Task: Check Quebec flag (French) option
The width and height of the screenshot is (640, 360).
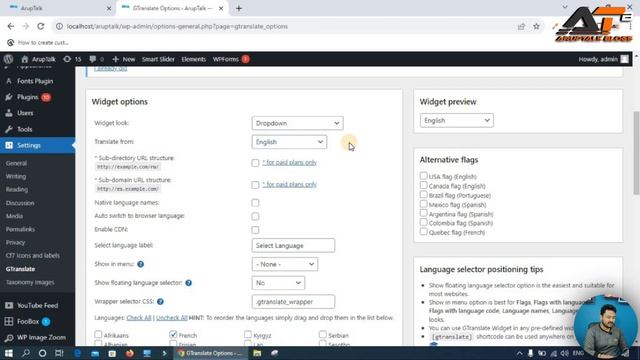Action: point(423,232)
